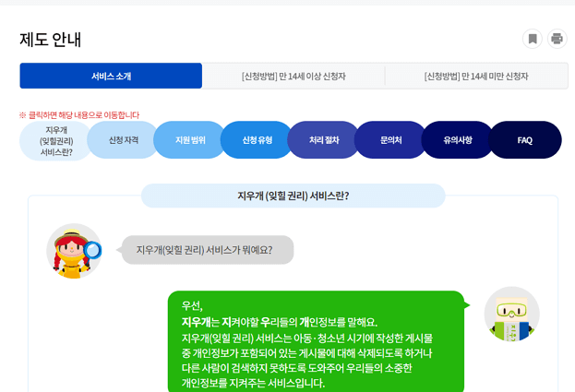575x392 pixels.
Task: Select the 신청 유형 pill button
Action: tap(258, 140)
